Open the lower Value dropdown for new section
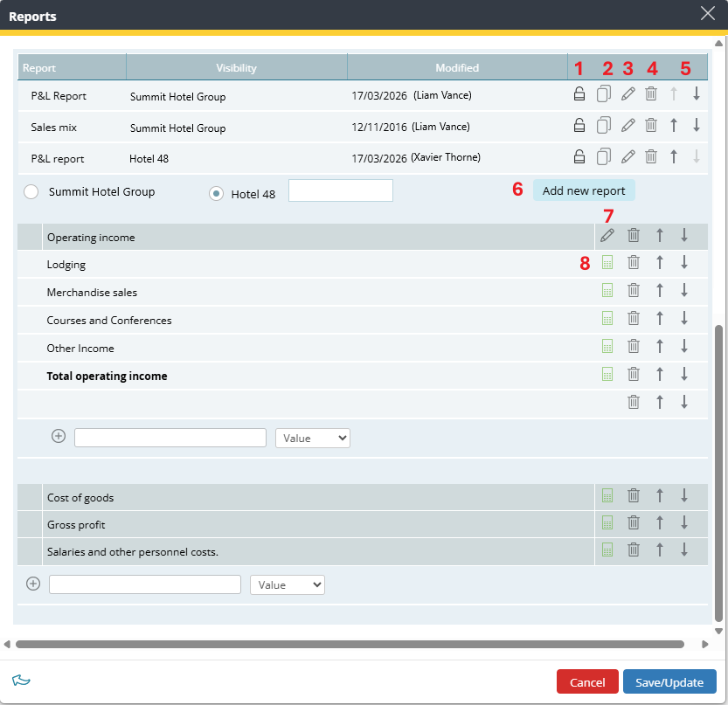728x705 pixels. click(288, 584)
